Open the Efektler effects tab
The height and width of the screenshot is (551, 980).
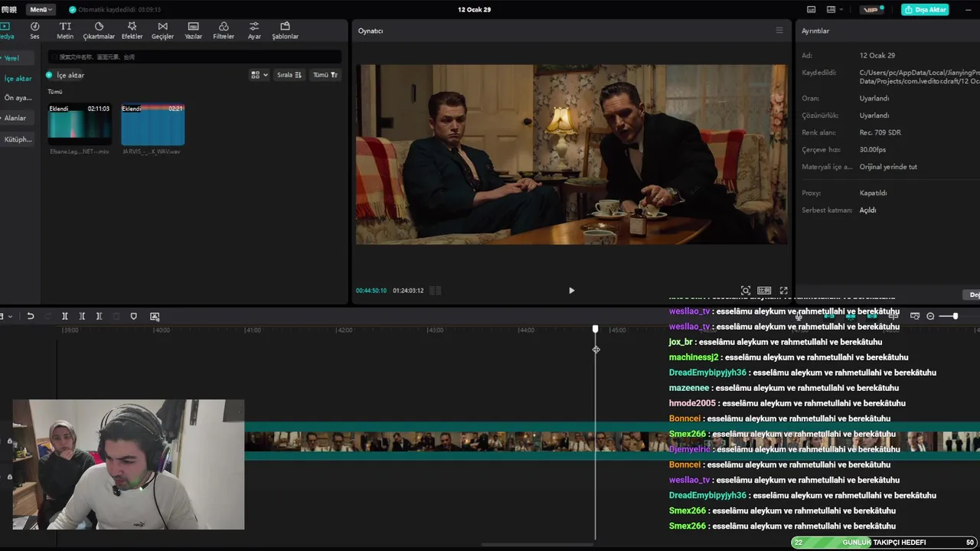click(132, 31)
